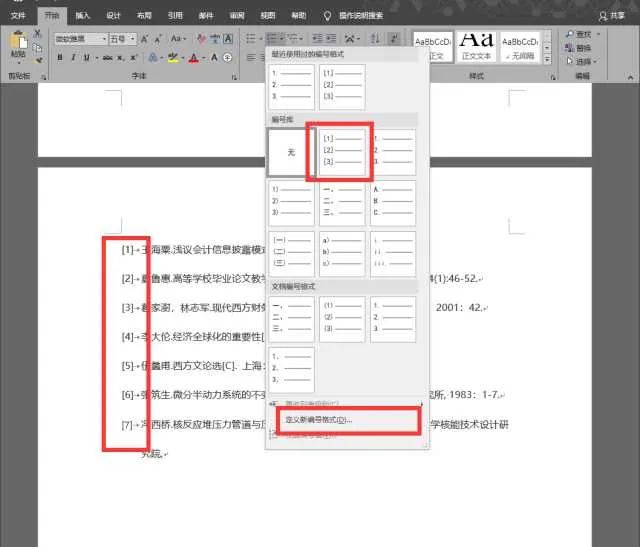Expand the font color dropdown arrow
Screen dimensions: 640x547
tap(203, 58)
